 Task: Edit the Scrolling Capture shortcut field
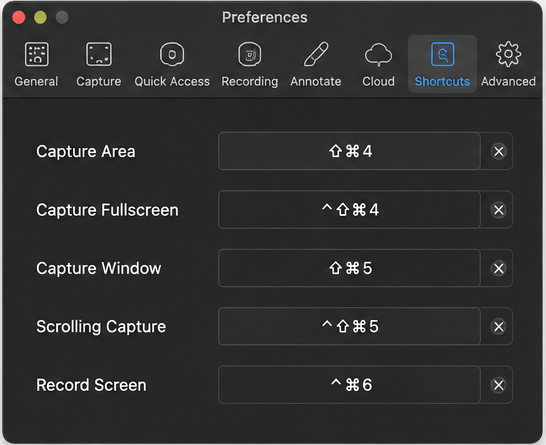point(349,327)
